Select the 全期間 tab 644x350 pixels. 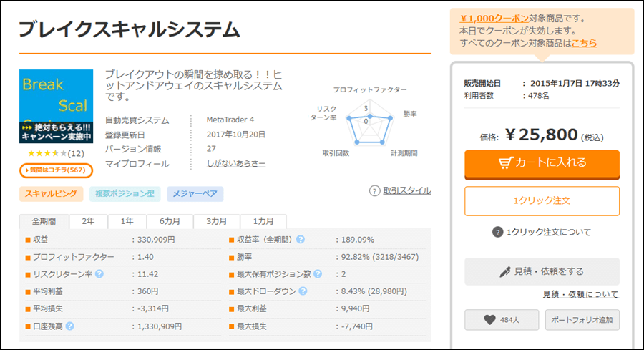pyautogui.click(x=44, y=221)
